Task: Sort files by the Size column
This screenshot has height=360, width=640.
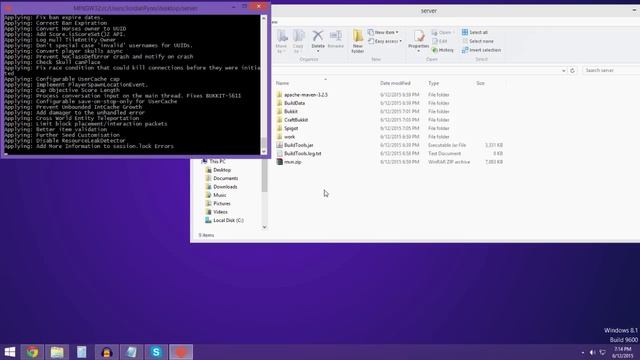Action: click(x=480, y=83)
